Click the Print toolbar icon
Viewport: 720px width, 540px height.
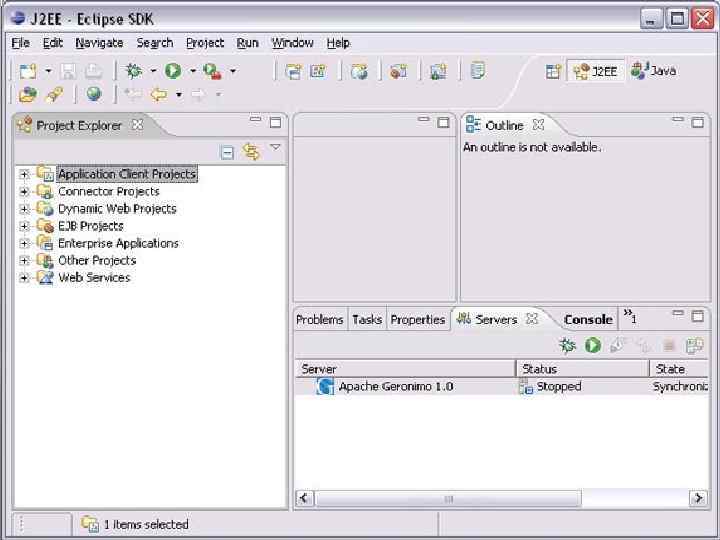(x=94, y=71)
